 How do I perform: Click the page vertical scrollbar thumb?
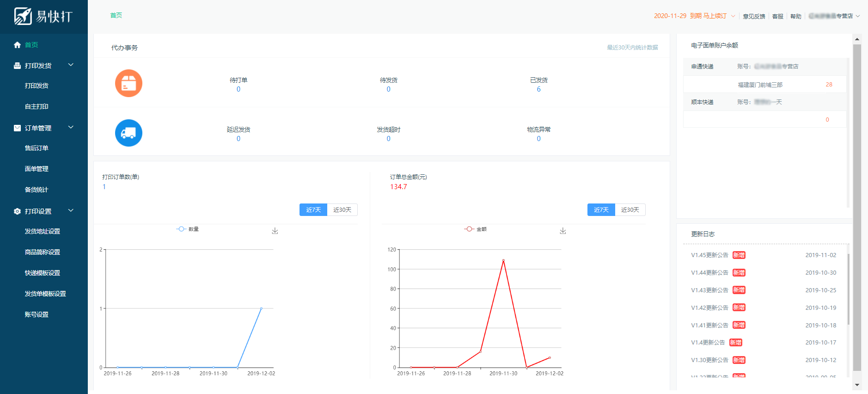pyautogui.click(x=857, y=207)
